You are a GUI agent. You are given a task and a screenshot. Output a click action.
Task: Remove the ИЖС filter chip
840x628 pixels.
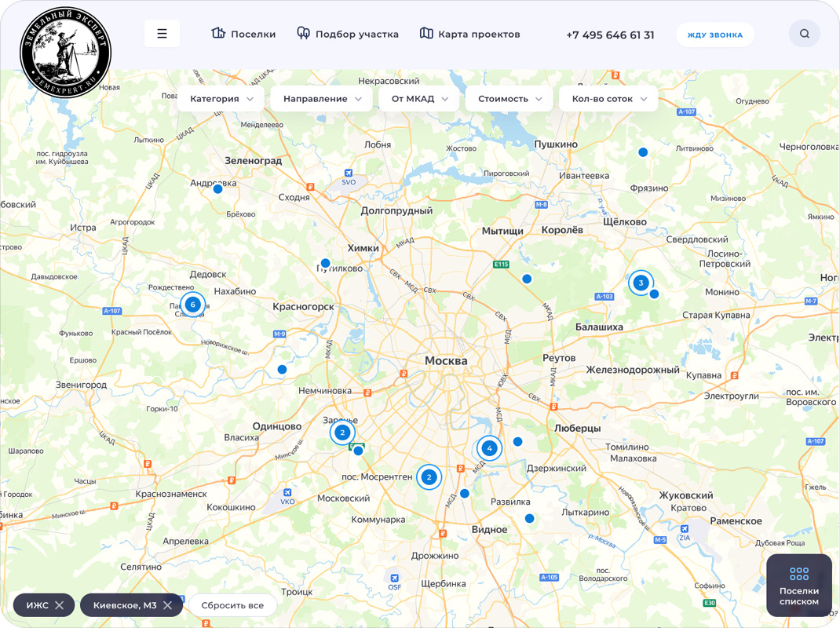[x=60, y=604]
